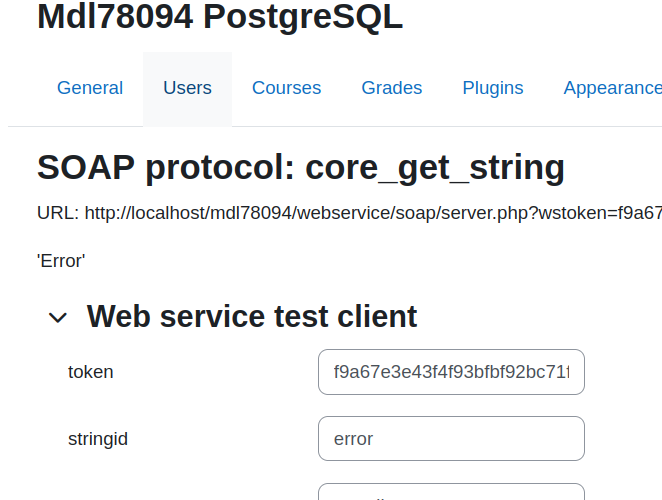Click the URL: label before the address
The height and width of the screenshot is (500, 662).
point(58,213)
